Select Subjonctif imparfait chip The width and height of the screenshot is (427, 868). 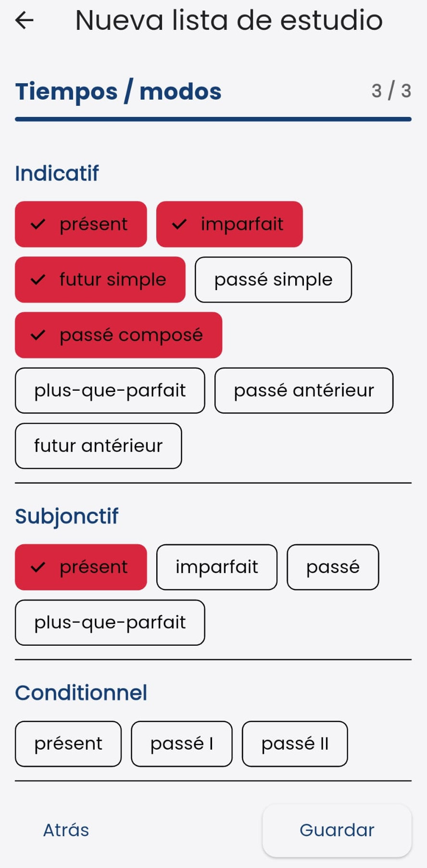[217, 567]
